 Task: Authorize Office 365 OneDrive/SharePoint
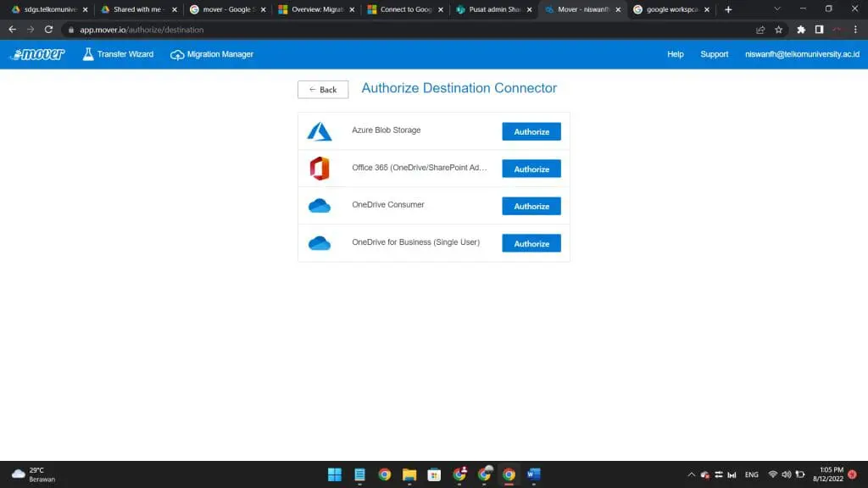pyautogui.click(x=531, y=169)
